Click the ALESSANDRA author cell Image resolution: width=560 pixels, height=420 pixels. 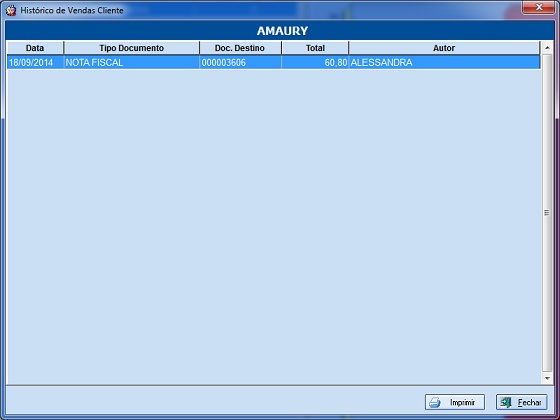point(444,62)
